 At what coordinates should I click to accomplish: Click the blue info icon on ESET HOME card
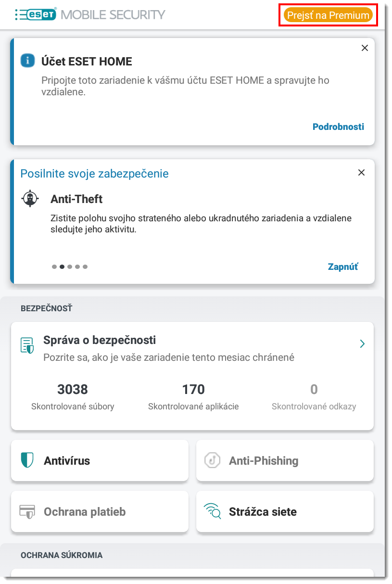click(x=28, y=61)
